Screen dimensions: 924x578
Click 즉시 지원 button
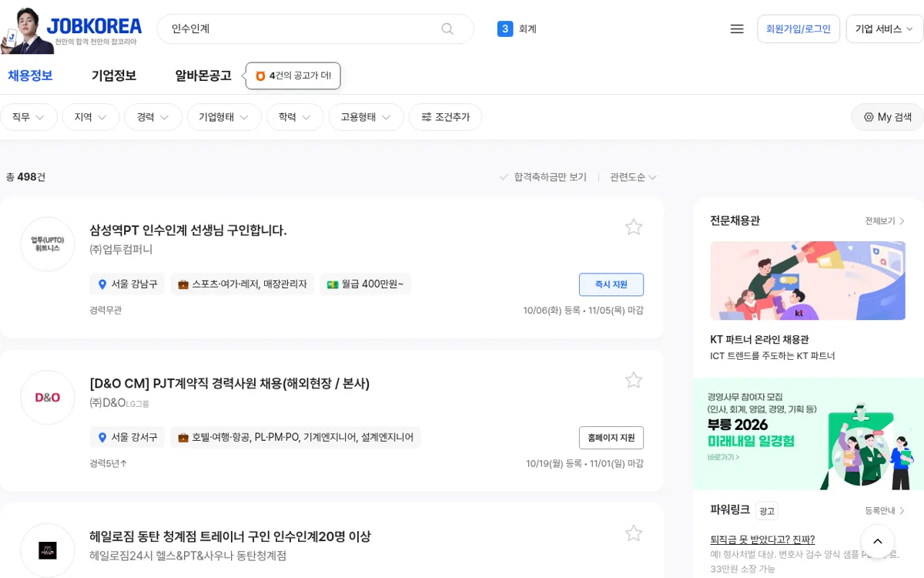611,284
